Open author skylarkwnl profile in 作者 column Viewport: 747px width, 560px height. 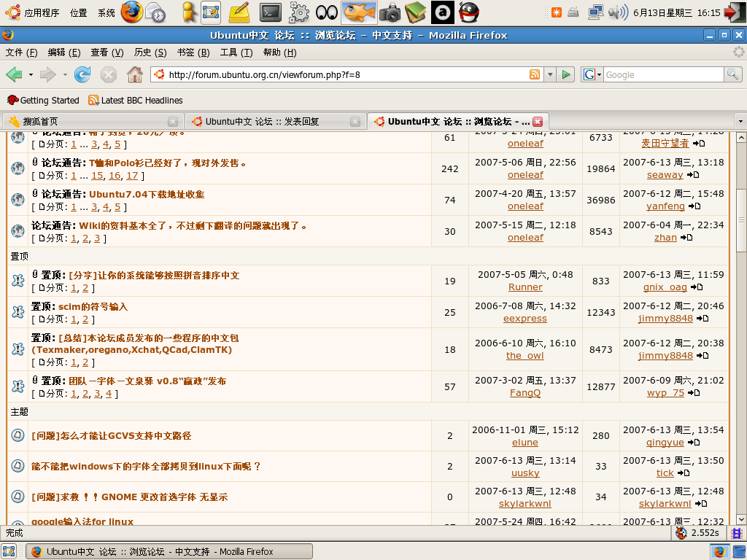click(x=525, y=503)
